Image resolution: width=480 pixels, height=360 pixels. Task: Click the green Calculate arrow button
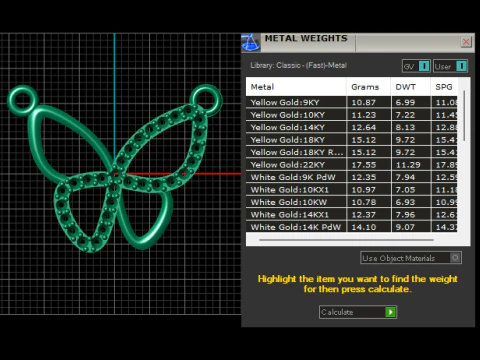click(390, 312)
